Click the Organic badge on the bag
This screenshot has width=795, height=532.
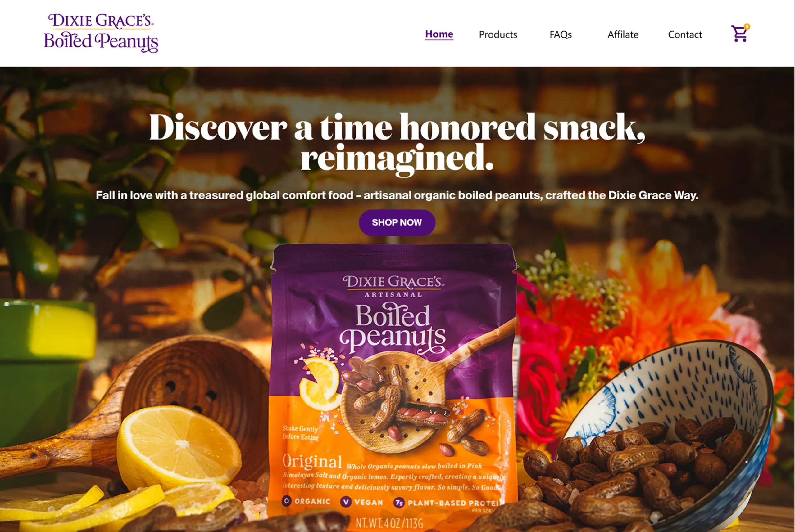point(306,501)
